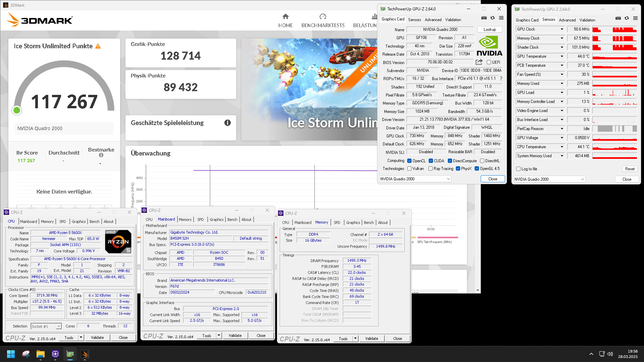Switch to Validation tab in GPU-Z Sensors window
644x362 pixels.
point(587,20)
